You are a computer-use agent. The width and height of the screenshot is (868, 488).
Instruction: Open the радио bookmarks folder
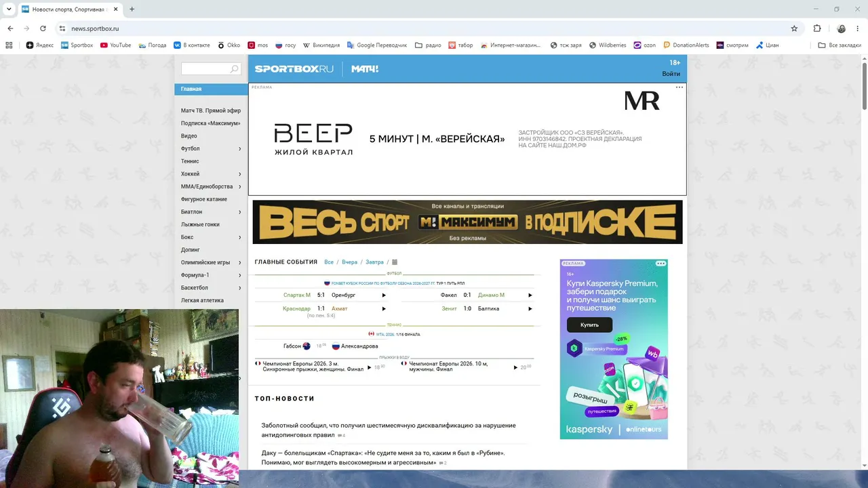(428, 45)
